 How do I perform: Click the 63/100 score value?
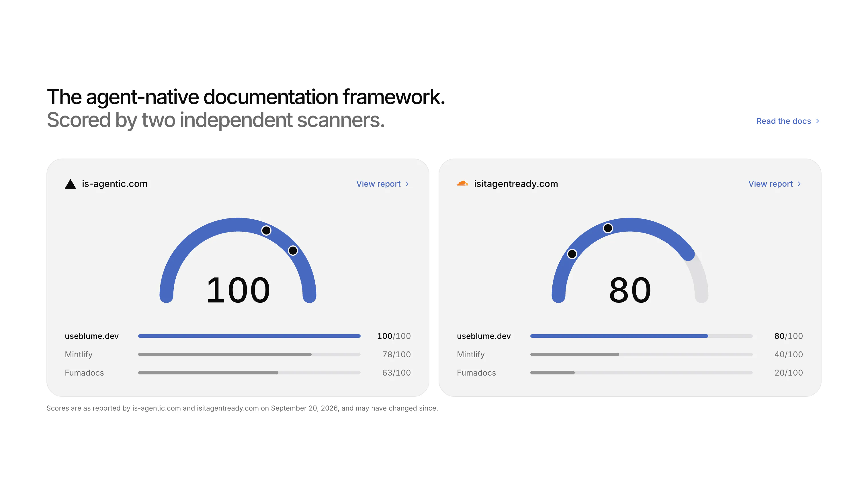[x=396, y=373]
